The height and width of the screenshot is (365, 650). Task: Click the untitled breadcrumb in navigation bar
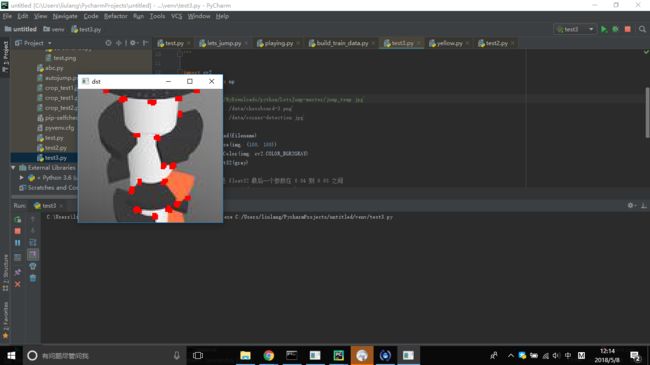tap(20, 29)
